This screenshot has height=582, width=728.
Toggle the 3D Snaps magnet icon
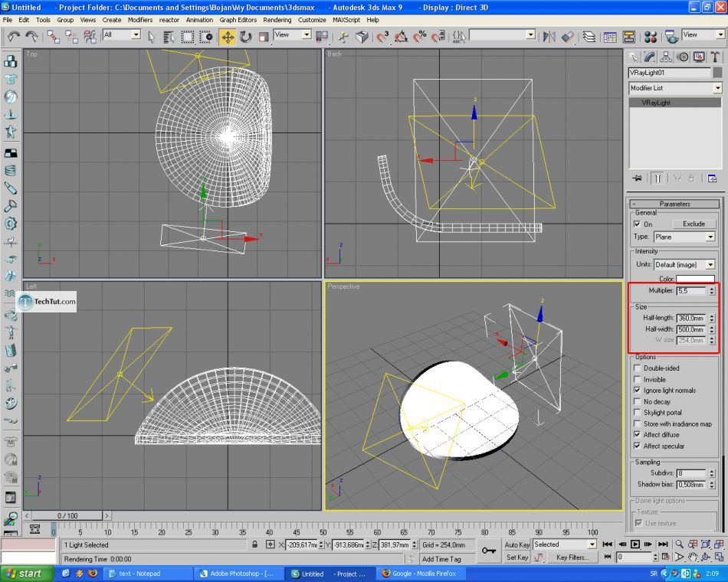coord(382,37)
